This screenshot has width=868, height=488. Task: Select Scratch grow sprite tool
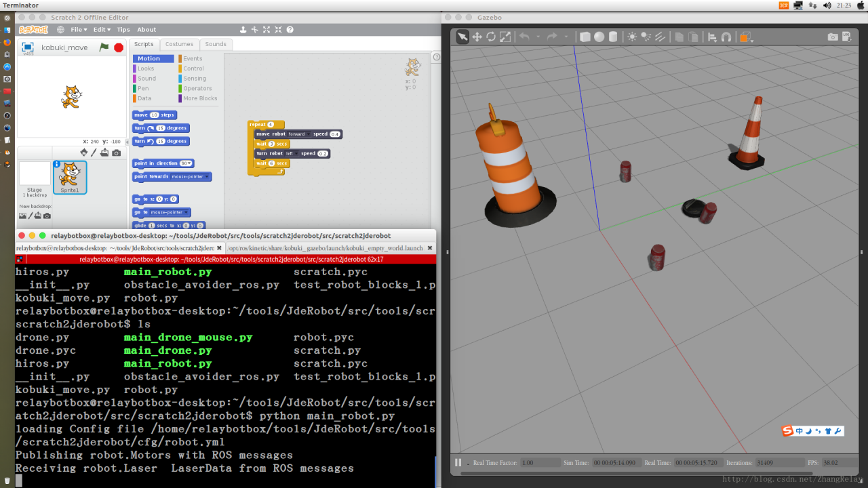click(x=267, y=30)
